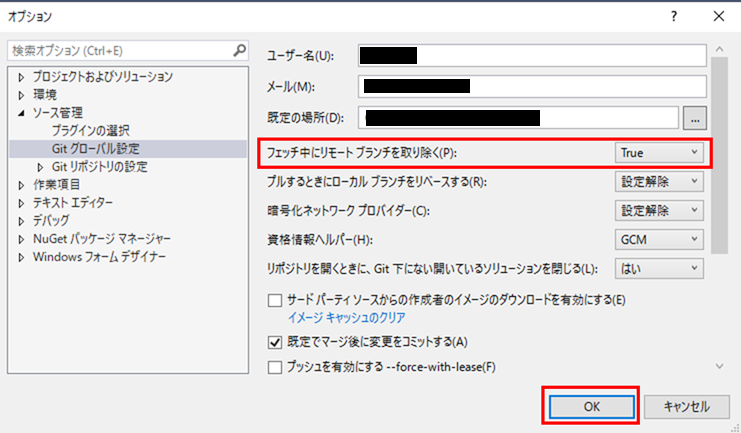This screenshot has height=433, width=741.
Task: Select Git リポジトリの設定 tree item
Action: pos(99,166)
